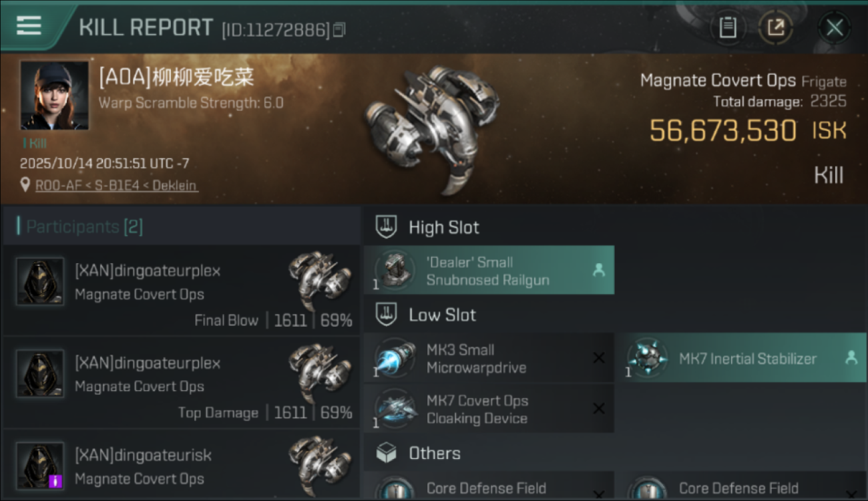Viewport: 868px width, 501px height.
Task: Select the 'Dealer' Small Snubnosed Railgun module
Action: [489, 271]
